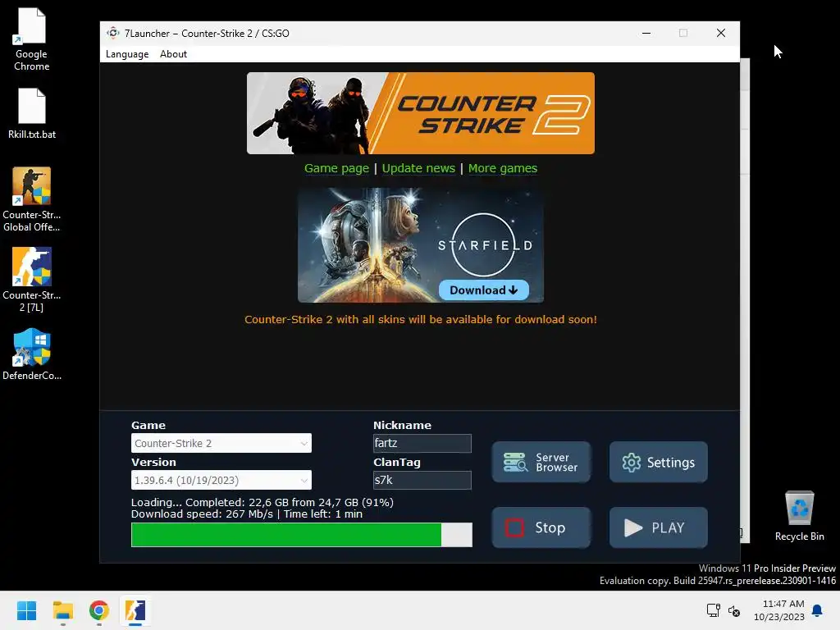Expand the Game dropdown showing Counter-Strike 2
This screenshot has height=630, width=840.
pyautogui.click(x=221, y=443)
